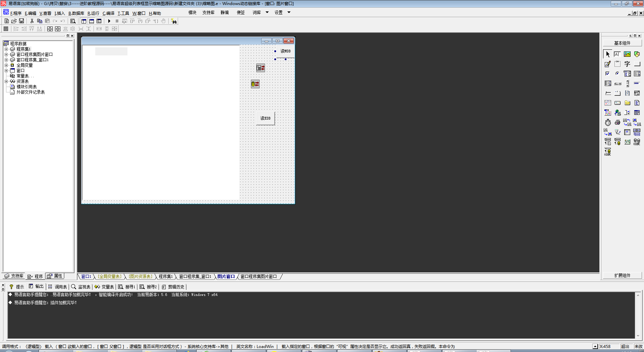Click the horizontal center alignment toolbar icon
Image resolution: width=644 pixels, height=352 pixels.
click(x=50, y=29)
